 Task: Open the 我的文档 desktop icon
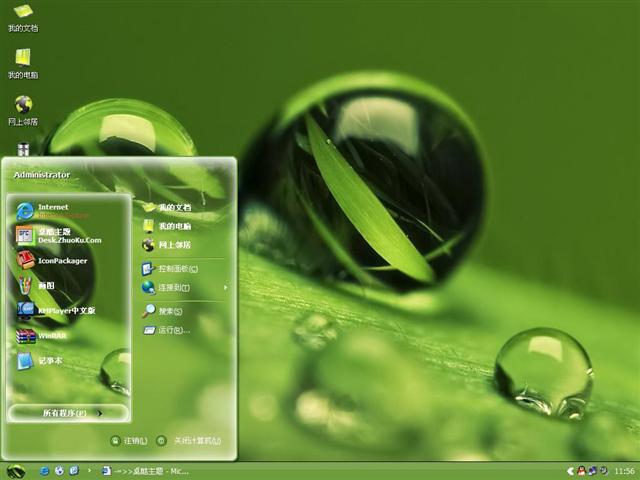(x=23, y=18)
